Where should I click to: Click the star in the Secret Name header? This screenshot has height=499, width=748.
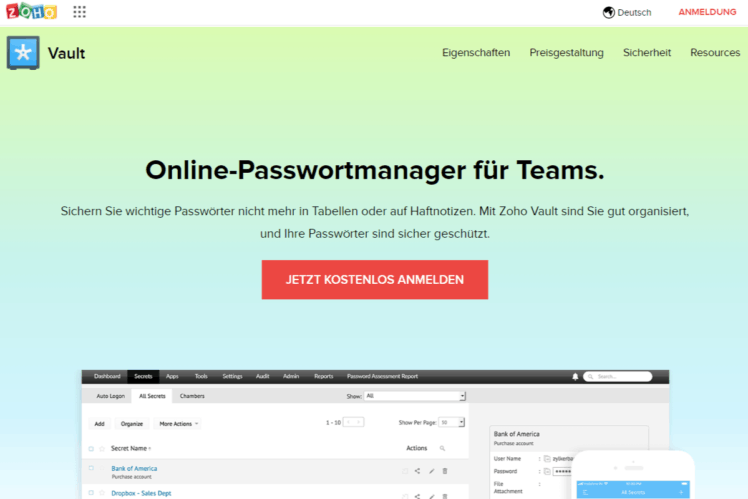coord(102,448)
